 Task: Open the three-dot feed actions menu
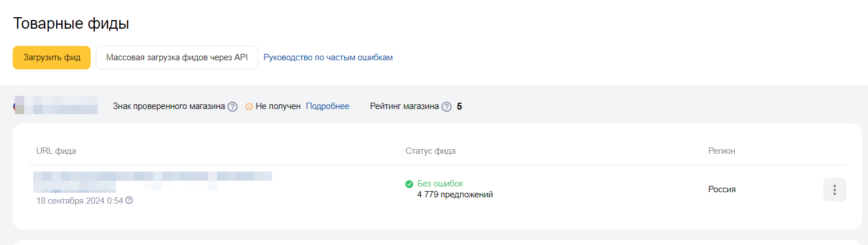pos(835,190)
